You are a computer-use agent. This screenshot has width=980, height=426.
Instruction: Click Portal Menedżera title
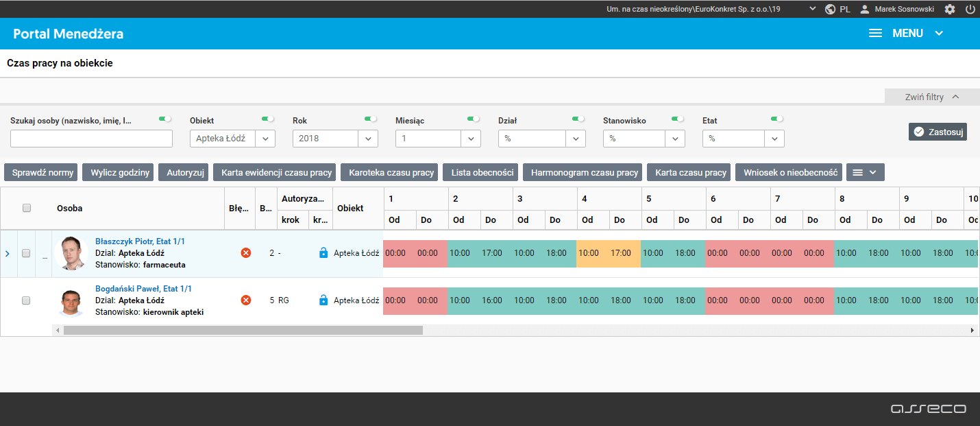pos(69,34)
